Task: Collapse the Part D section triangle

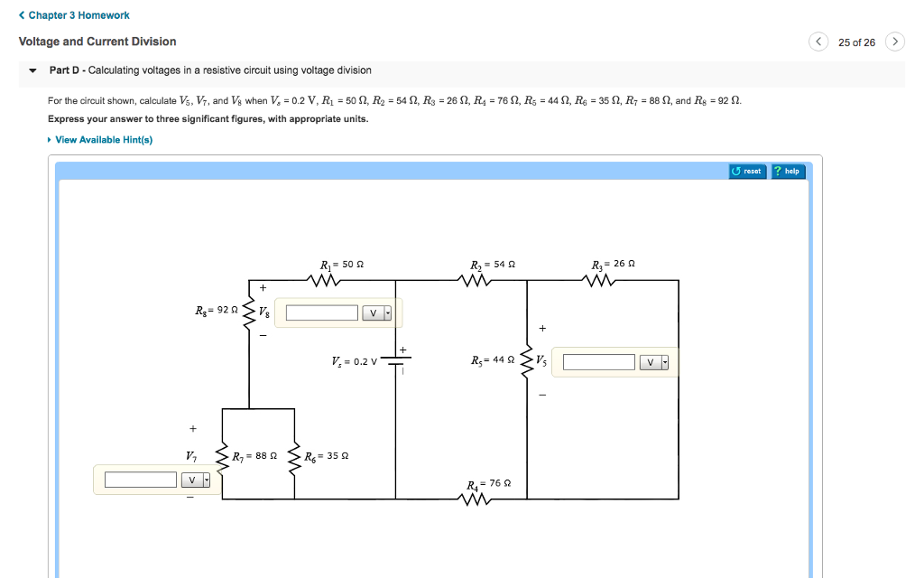Action: pos(31,70)
